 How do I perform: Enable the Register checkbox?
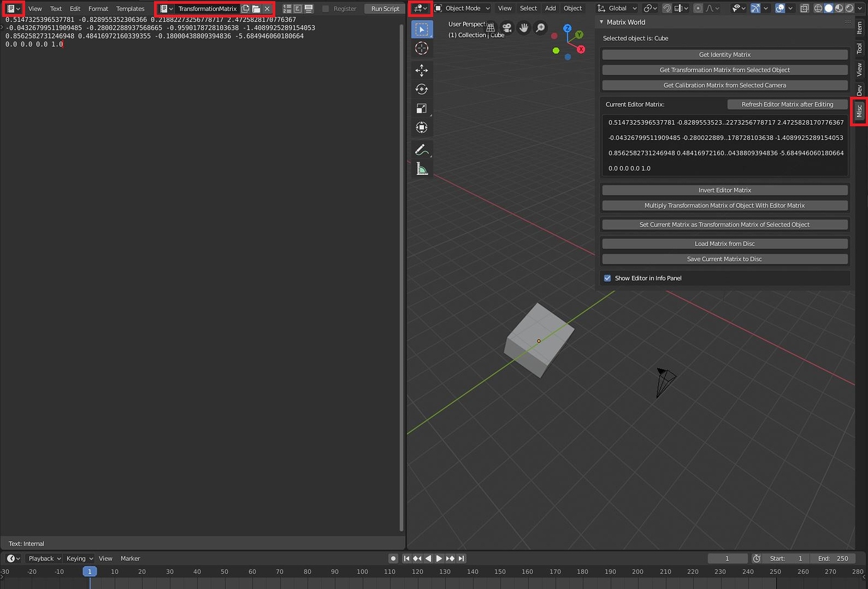click(326, 9)
